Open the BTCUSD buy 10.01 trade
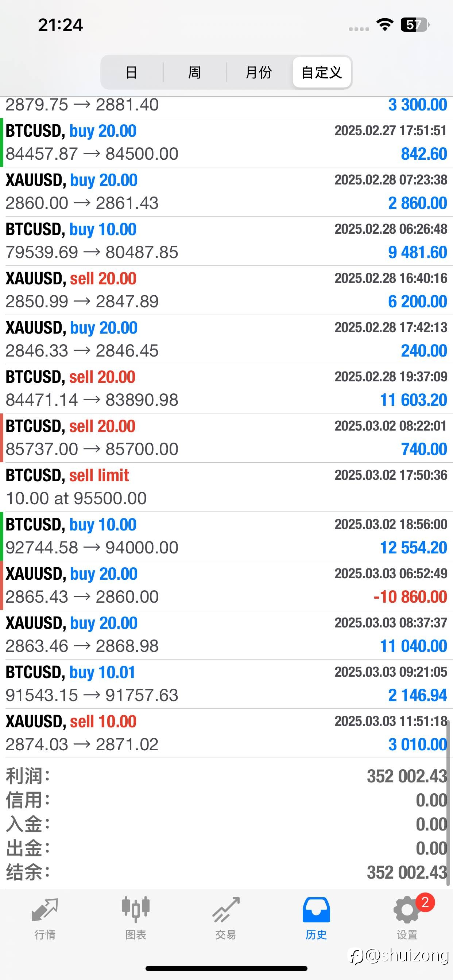 tap(226, 684)
